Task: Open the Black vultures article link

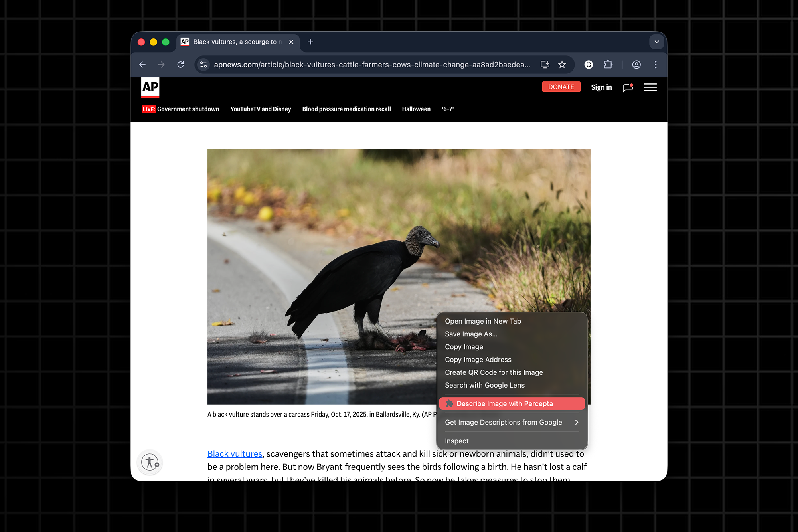Action: point(235,454)
